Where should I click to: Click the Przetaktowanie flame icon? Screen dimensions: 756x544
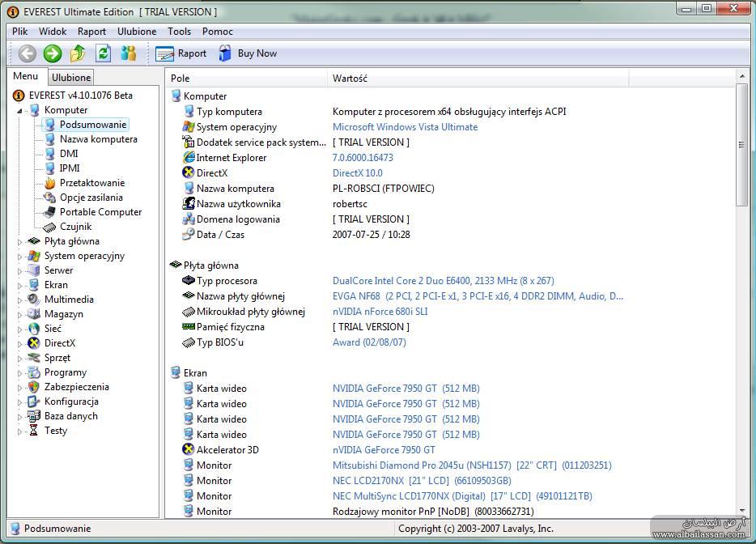tap(49, 183)
